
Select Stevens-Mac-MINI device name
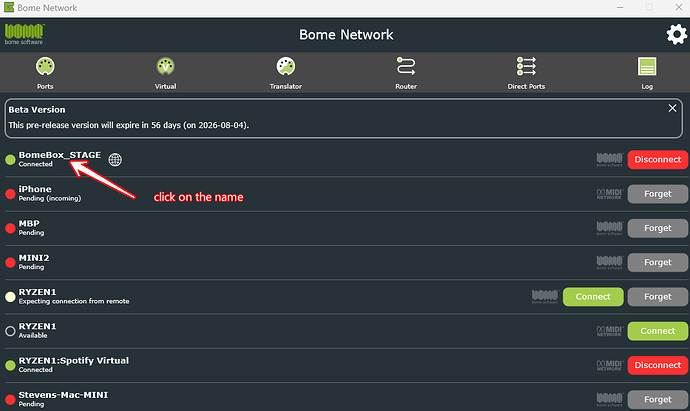pos(63,395)
